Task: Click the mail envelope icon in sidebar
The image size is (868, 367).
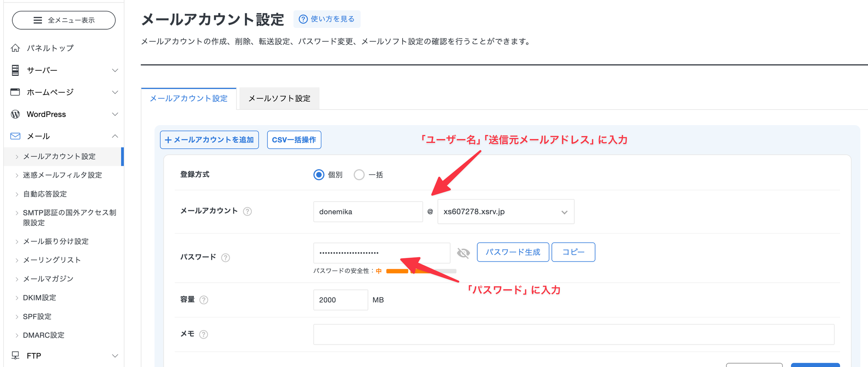Action: pyautogui.click(x=15, y=136)
